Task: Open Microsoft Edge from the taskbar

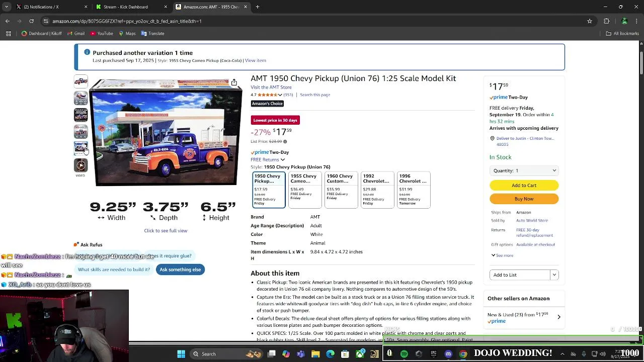Action: pyautogui.click(x=330, y=354)
